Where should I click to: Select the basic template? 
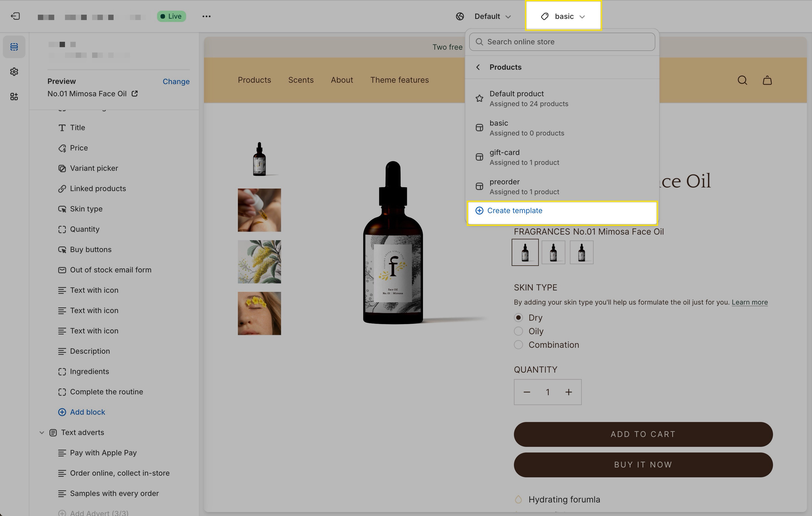point(562,128)
